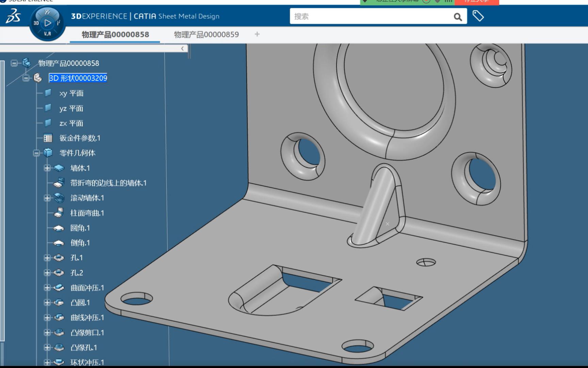Collapse the tree panel with the chevron
This screenshot has height=368, width=588.
pyautogui.click(x=182, y=48)
